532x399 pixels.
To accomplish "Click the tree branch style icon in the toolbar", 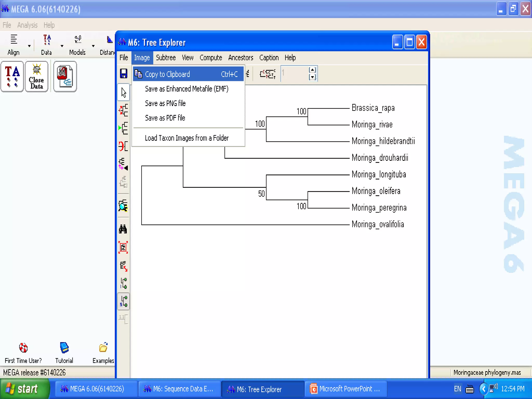I will pyautogui.click(x=268, y=74).
